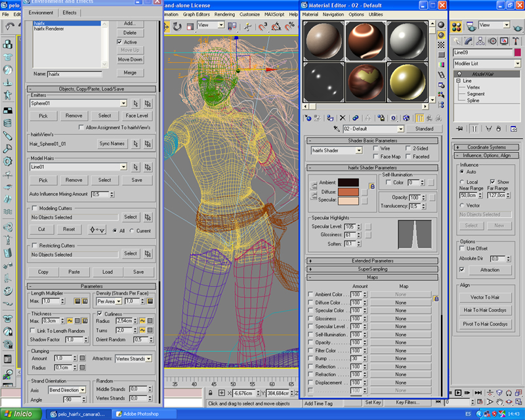525x420 pixels.
Task: Select the Rotate tool in main toolbar
Action: coord(177,26)
